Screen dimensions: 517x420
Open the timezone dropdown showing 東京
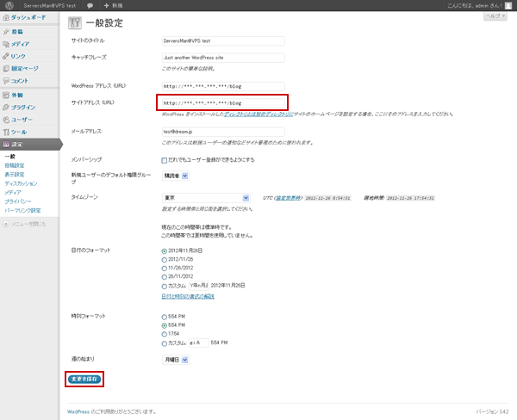click(206, 198)
